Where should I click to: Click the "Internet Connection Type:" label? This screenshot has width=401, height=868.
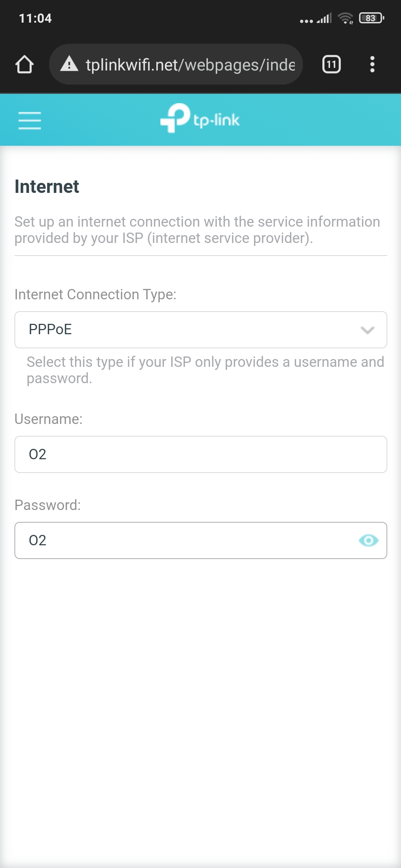95,295
